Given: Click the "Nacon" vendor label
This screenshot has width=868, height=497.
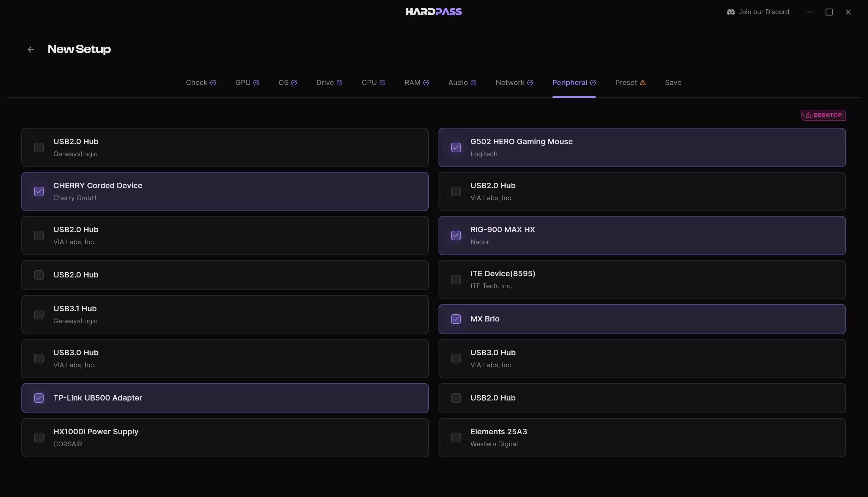Looking at the screenshot, I should pos(480,242).
